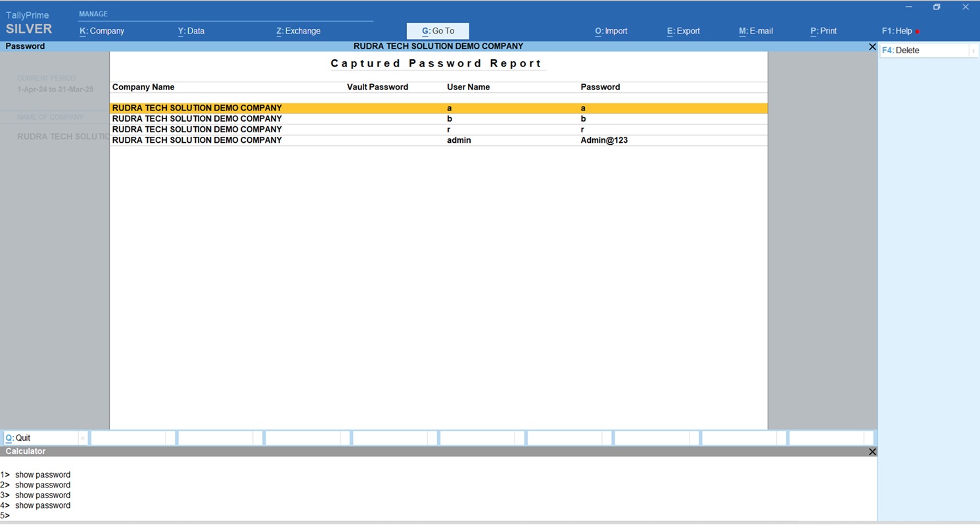Close the Calculator panel

coord(872,452)
